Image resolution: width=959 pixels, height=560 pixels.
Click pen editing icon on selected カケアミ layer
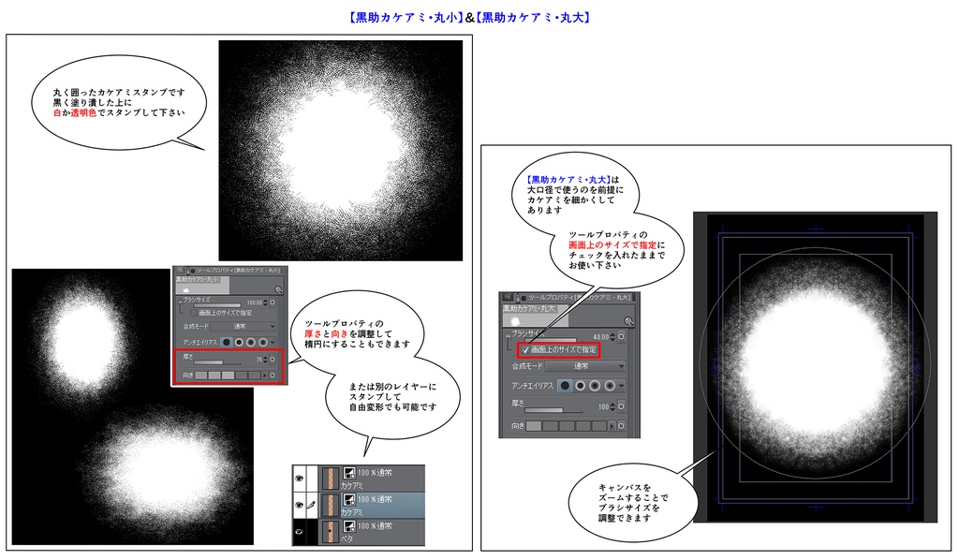(311, 505)
